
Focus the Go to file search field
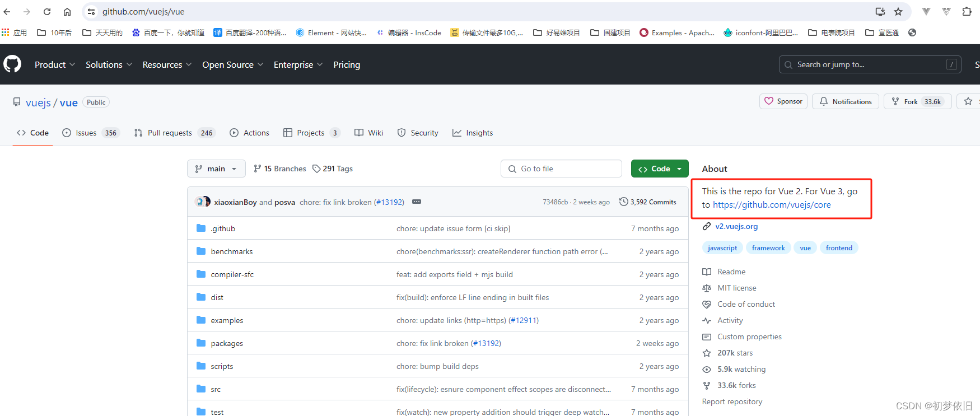click(x=561, y=169)
